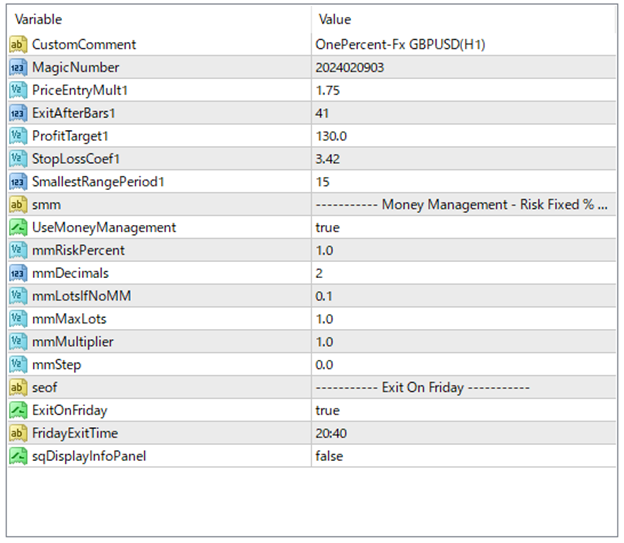Edit the CustomComment OnePercent-Fx GBPUSD(H1) value
Viewport: 624px width, 543px height.
(x=400, y=44)
